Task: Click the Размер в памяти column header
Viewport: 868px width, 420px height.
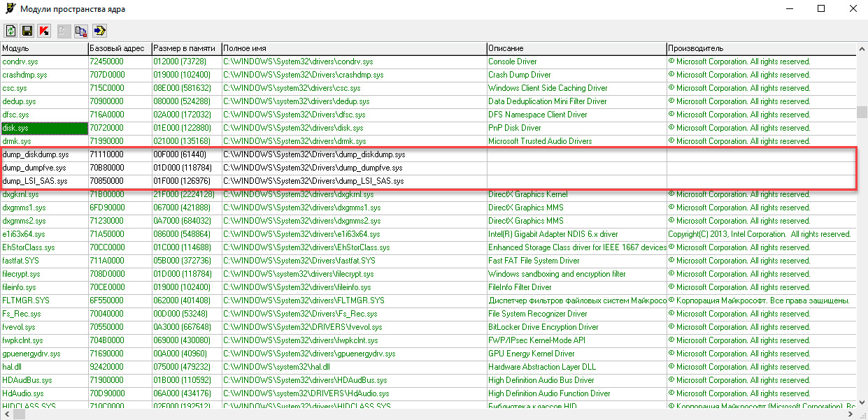Action: [x=186, y=48]
